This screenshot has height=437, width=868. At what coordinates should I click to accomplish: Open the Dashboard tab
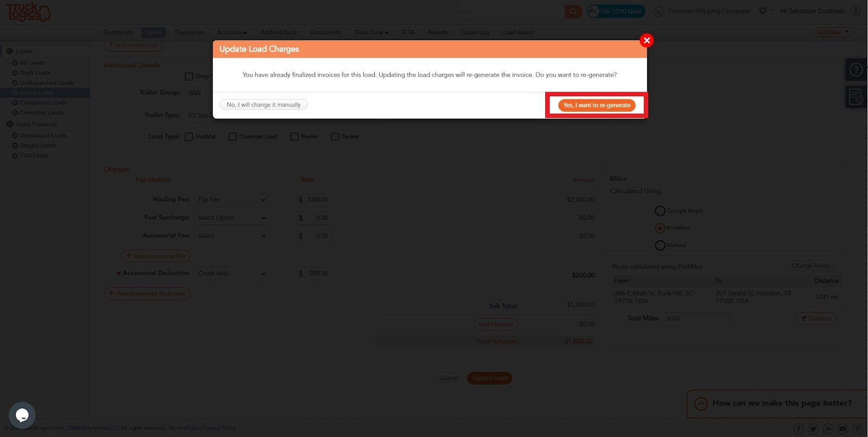(118, 33)
